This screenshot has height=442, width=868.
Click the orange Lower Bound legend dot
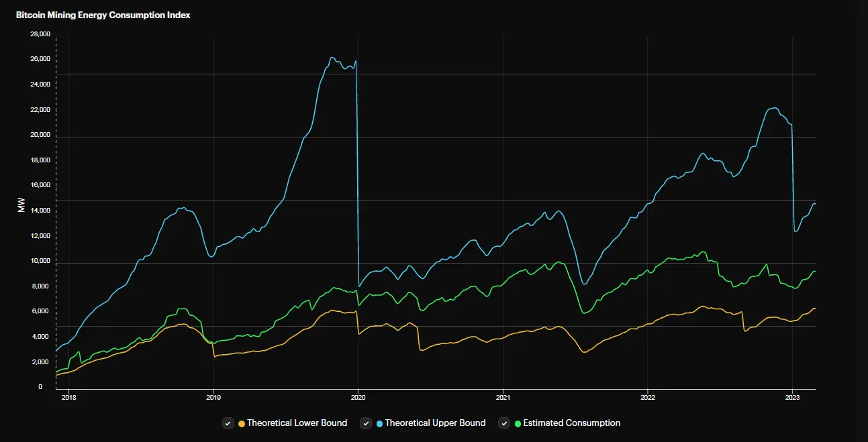[x=242, y=424]
